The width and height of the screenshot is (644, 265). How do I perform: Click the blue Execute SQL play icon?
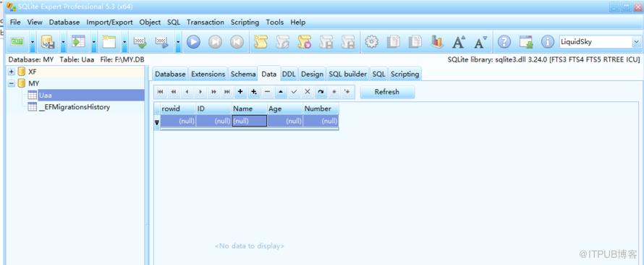tap(193, 42)
